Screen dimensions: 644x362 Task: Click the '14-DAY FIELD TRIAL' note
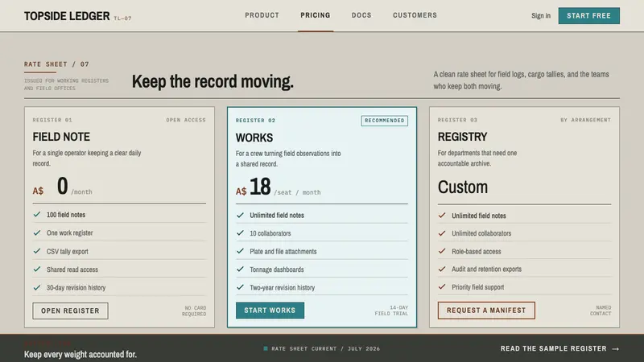[391, 311]
